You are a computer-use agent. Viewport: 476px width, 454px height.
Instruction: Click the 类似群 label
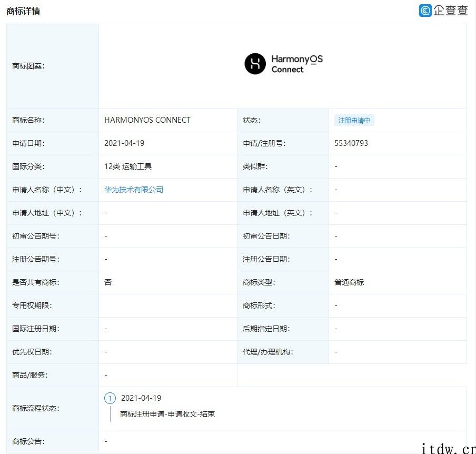[x=255, y=167]
